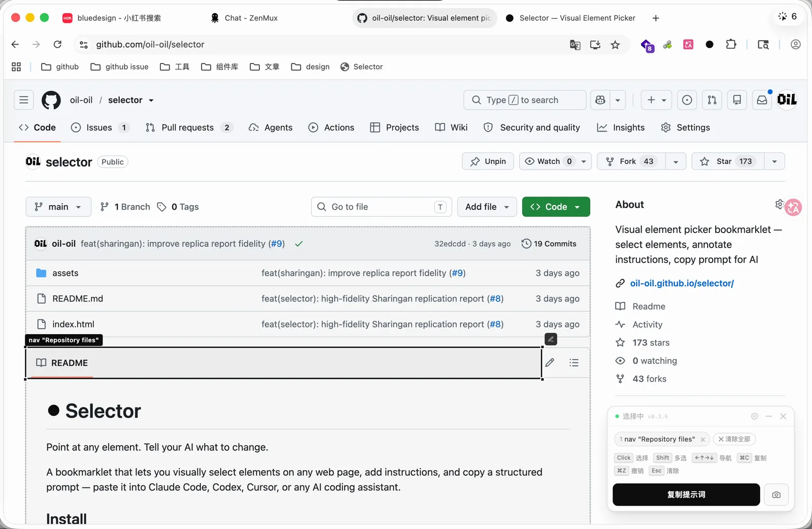Open Copilot chat icon in header
Screen dimensions: 812x529
tap(600, 100)
